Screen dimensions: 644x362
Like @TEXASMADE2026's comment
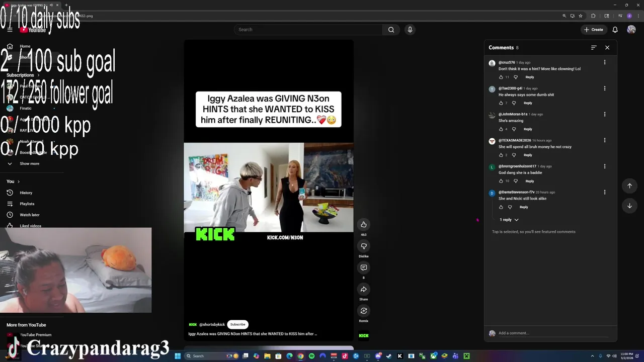[x=501, y=155]
